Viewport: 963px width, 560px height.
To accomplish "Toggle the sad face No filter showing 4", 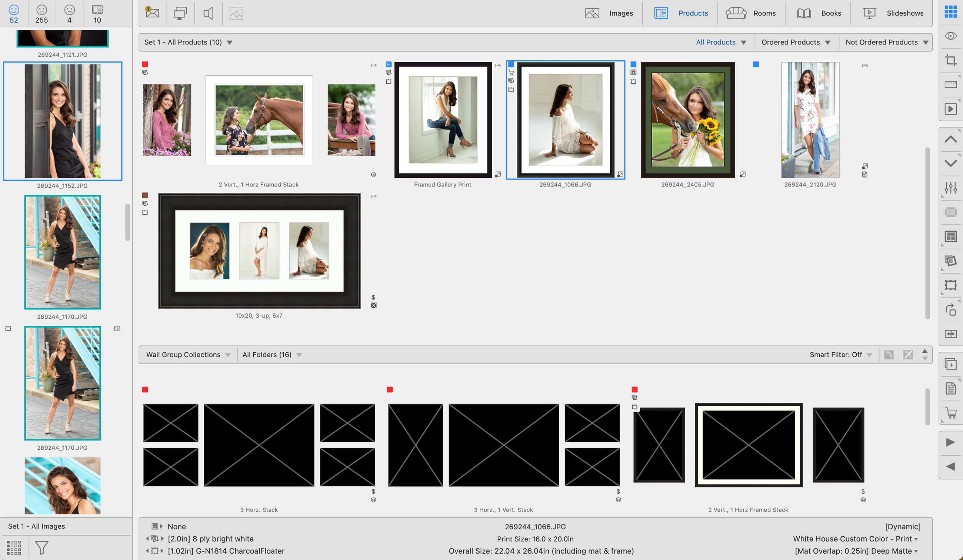I will tap(70, 14).
